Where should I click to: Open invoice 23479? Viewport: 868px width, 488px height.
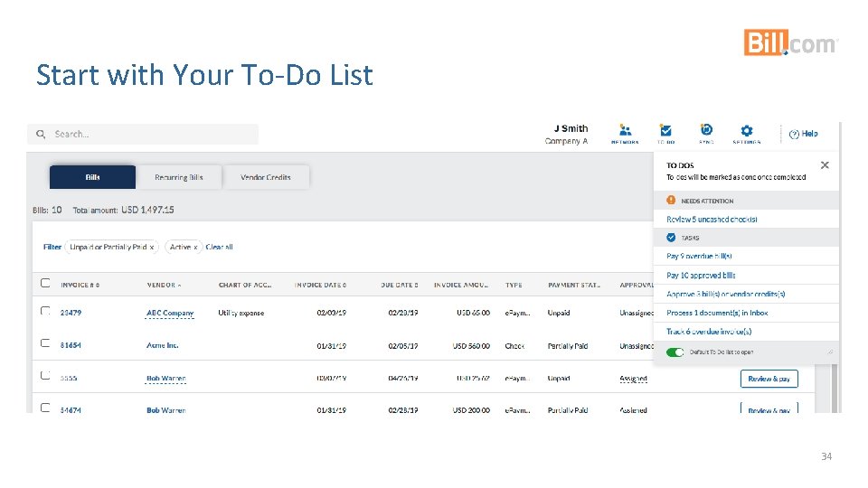[x=71, y=313]
